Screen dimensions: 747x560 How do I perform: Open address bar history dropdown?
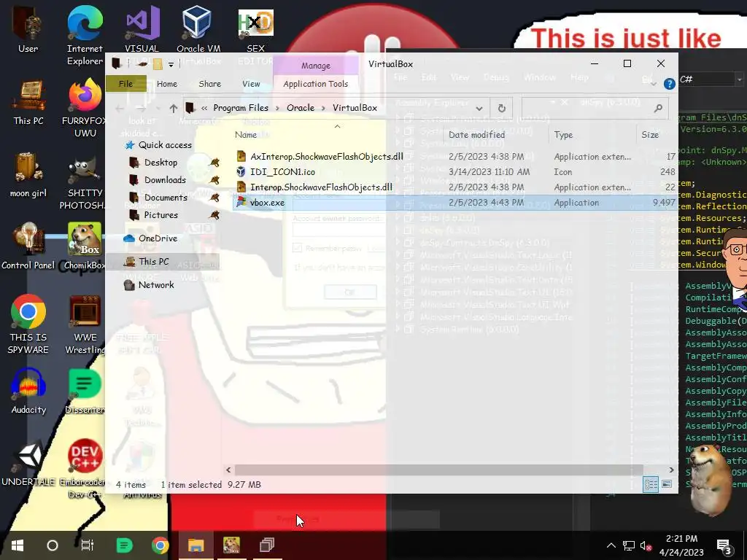[479, 108]
